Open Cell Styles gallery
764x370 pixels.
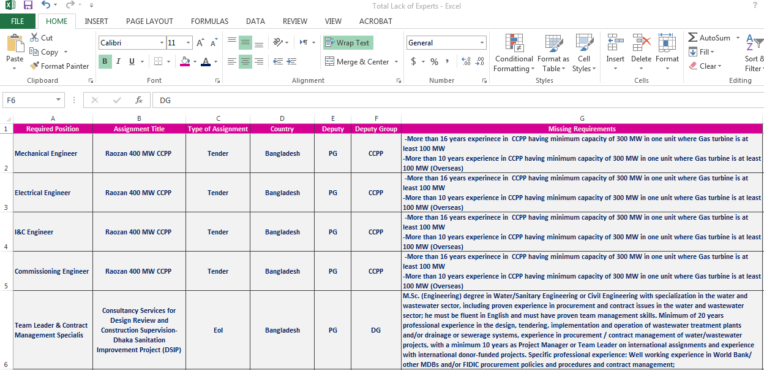[x=584, y=53]
